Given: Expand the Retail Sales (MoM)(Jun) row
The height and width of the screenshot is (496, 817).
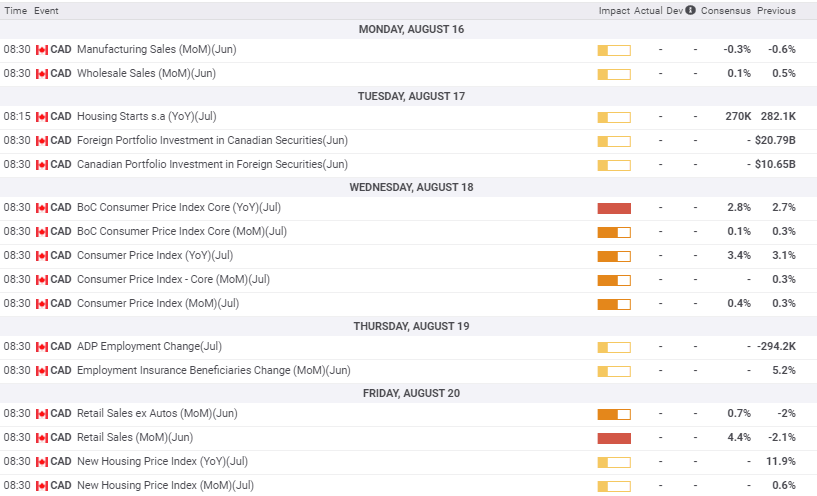Looking at the screenshot, I should [x=135, y=438].
